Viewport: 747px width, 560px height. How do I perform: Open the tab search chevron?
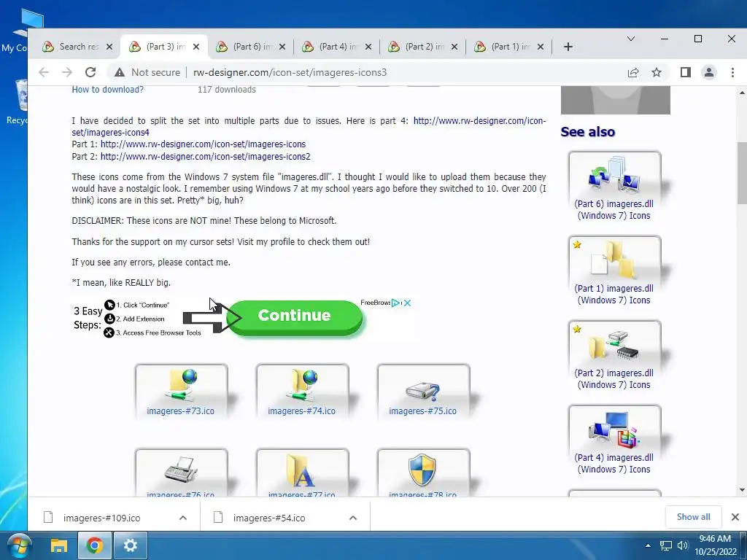631,39
